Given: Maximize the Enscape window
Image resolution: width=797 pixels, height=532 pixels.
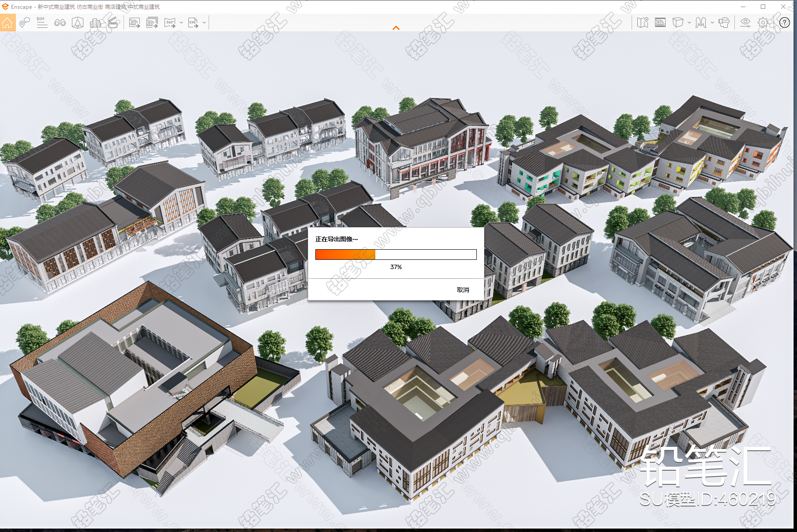Looking at the screenshot, I should [x=763, y=7].
